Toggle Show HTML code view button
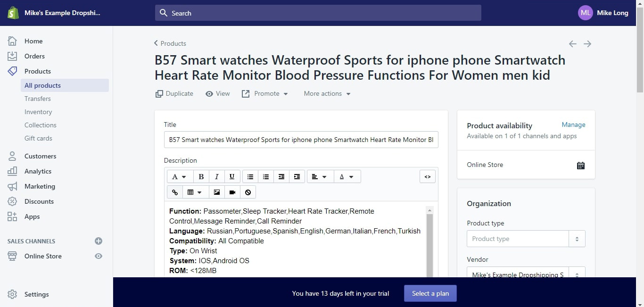Screen dimensions: 644x307 (427, 176)
